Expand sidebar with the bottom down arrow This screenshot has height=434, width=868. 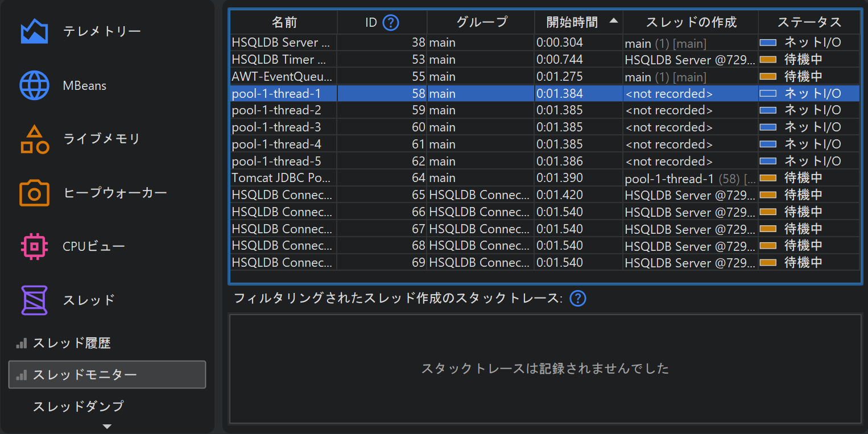[x=107, y=426]
